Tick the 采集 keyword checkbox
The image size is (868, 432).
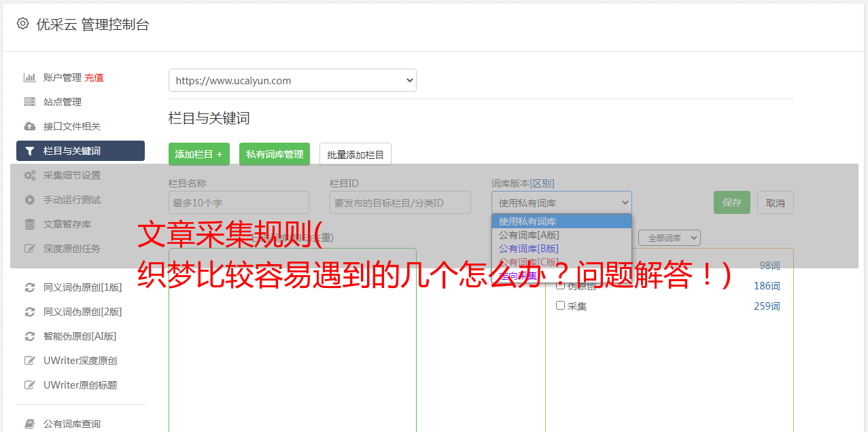click(x=561, y=306)
